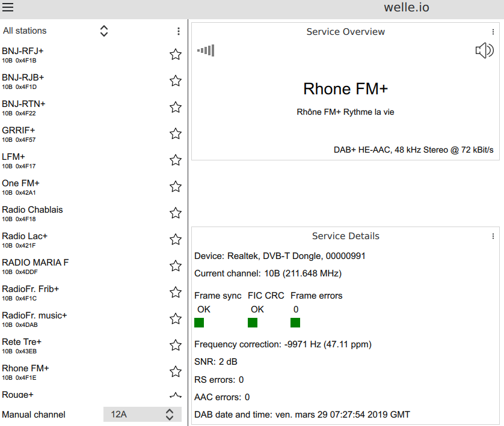
Task: Click Current channel 10B frequency line
Action: (x=268, y=273)
